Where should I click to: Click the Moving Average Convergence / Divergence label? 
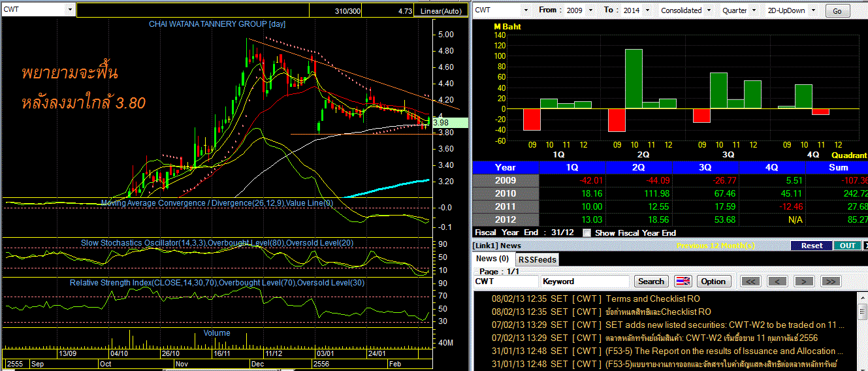tap(217, 203)
